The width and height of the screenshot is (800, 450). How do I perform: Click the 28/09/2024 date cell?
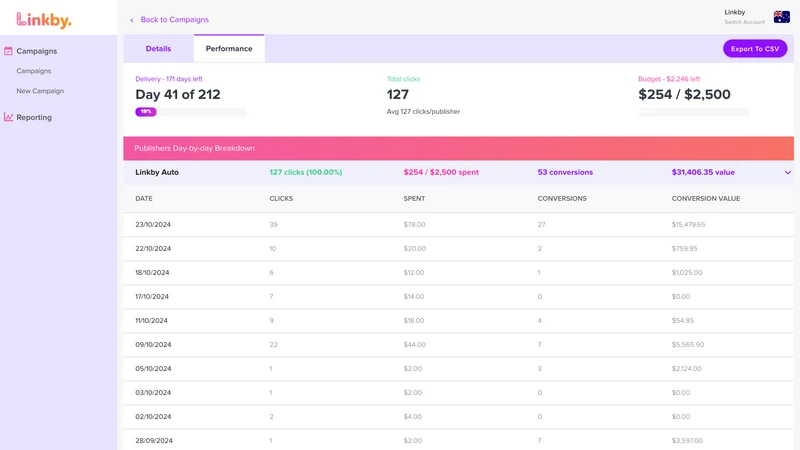tap(154, 440)
